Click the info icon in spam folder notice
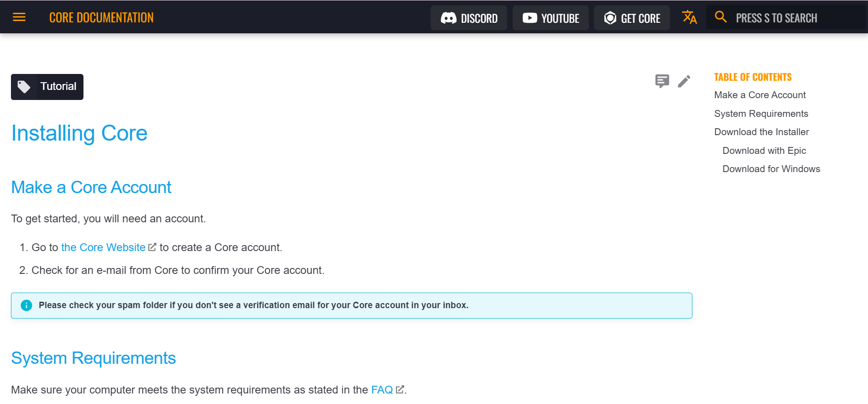The image size is (868, 404). tap(26, 305)
